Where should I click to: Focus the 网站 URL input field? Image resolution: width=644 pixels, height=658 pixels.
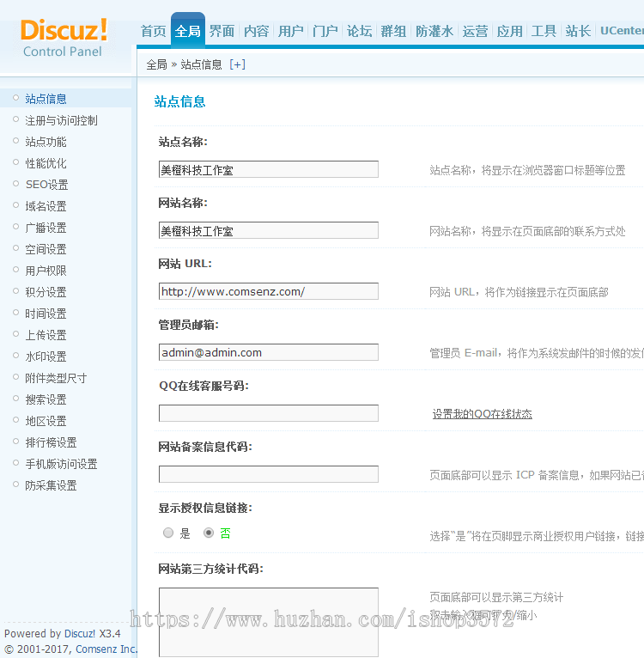[269, 291]
